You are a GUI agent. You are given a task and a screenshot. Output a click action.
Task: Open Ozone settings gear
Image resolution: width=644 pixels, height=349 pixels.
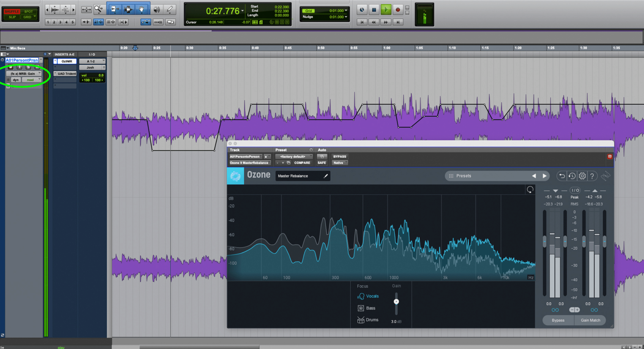point(582,176)
